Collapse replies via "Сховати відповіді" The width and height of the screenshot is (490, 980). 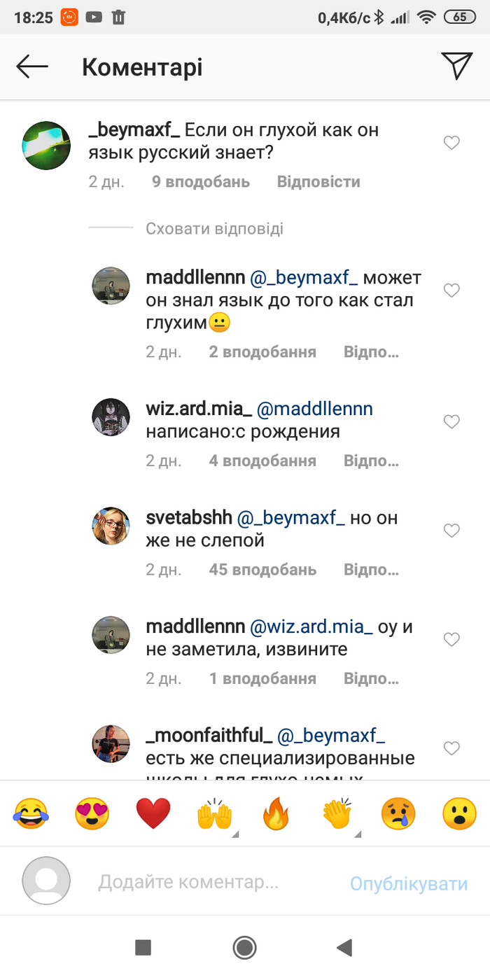coord(214,228)
